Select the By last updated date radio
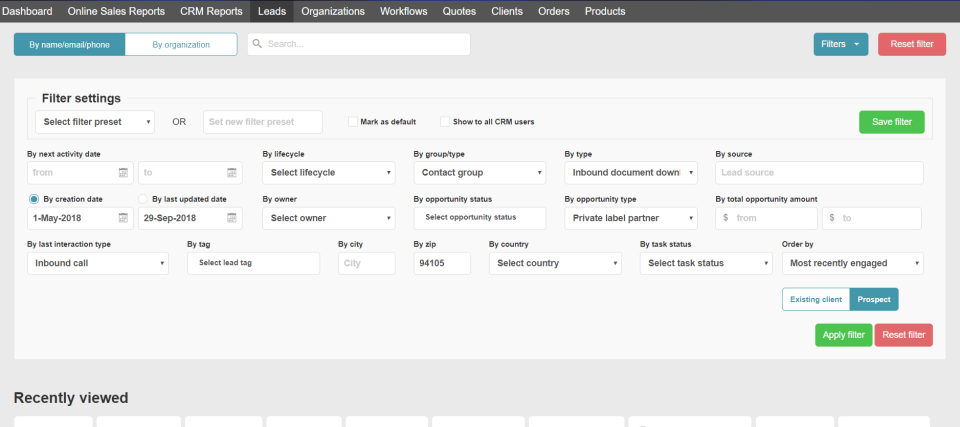Screen dimensions: 960x427 point(143,199)
